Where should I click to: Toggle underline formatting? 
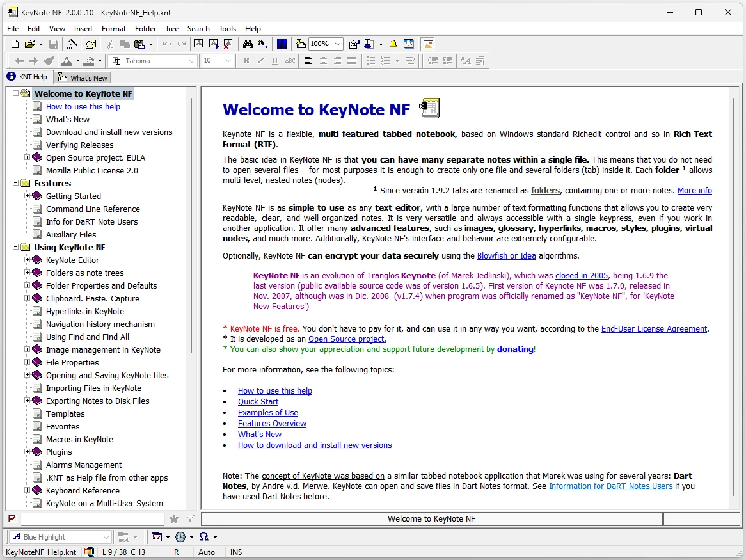[x=274, y=61]
